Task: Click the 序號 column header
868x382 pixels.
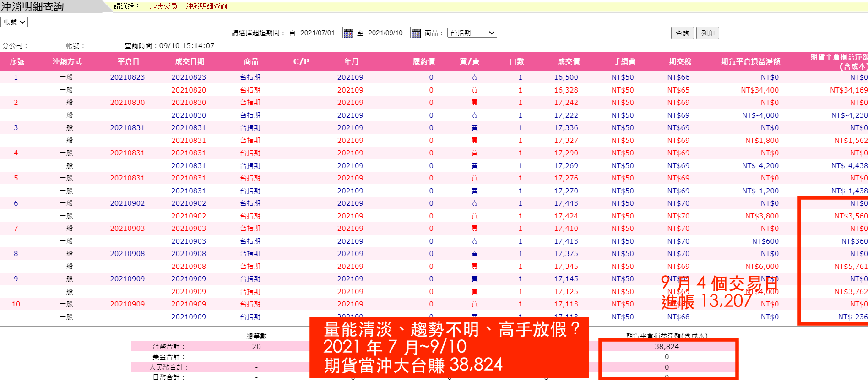Action: [x=17, y=61]
